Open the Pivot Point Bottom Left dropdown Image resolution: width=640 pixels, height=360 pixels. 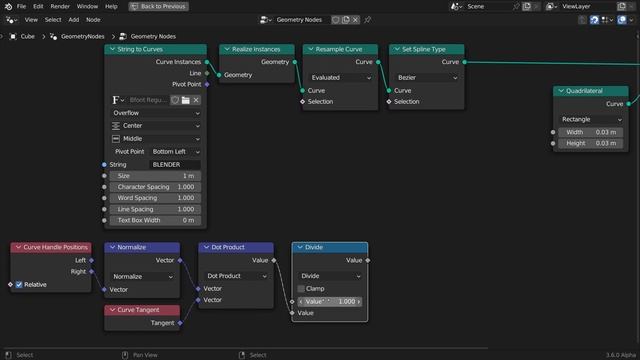click(175, 152)
